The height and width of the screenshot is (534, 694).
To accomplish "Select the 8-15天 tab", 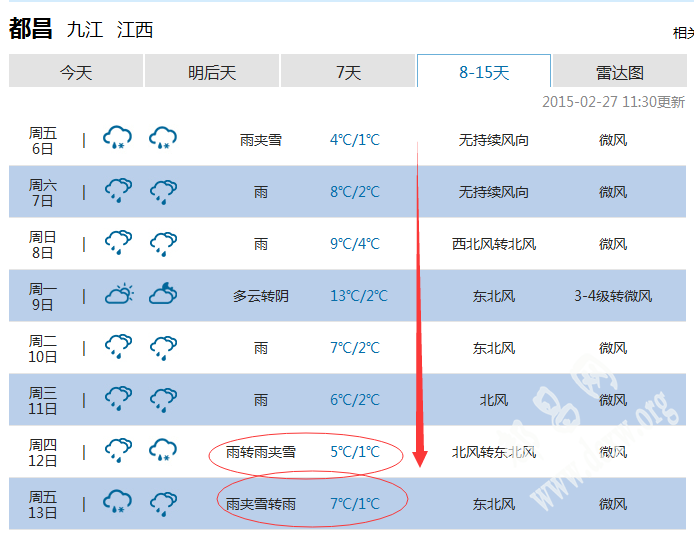I will coord(484,72).
